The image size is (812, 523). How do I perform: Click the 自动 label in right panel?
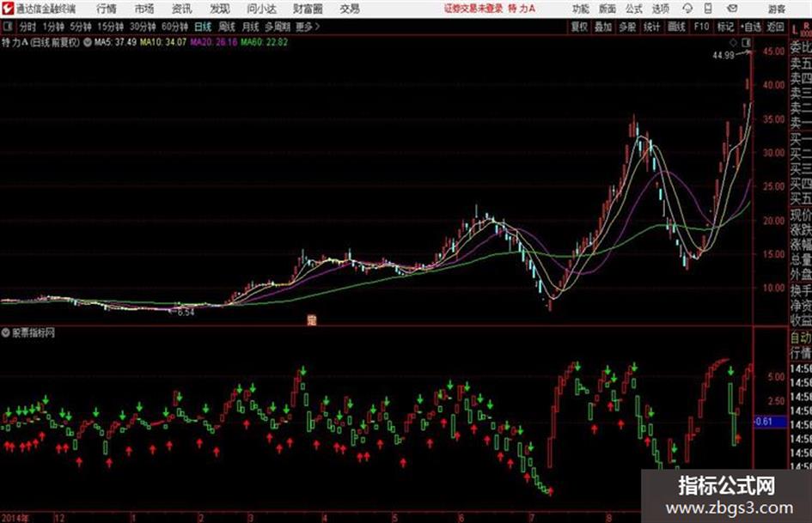coord(800,338)
